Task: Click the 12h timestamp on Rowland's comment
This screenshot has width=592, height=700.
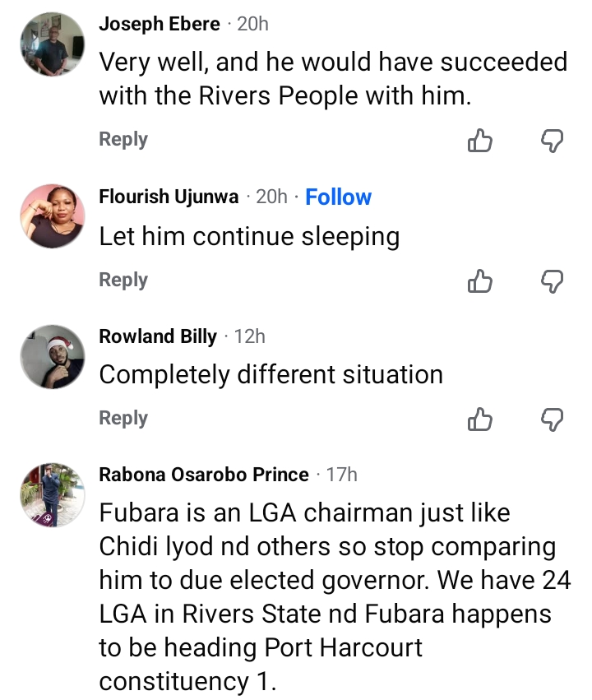Action: tap(250, 336)
